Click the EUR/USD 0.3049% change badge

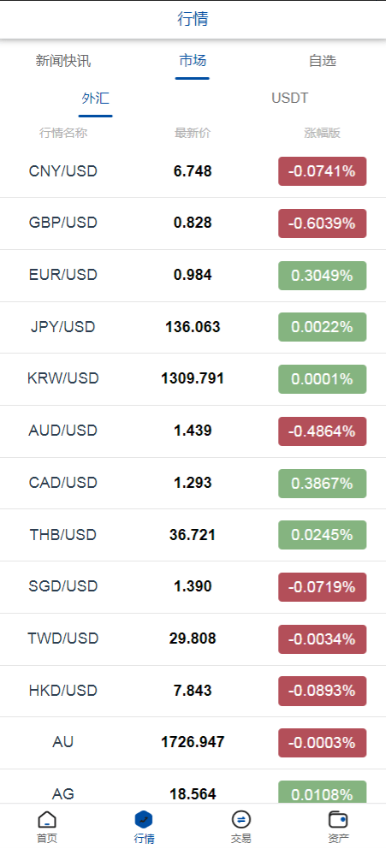322,275
